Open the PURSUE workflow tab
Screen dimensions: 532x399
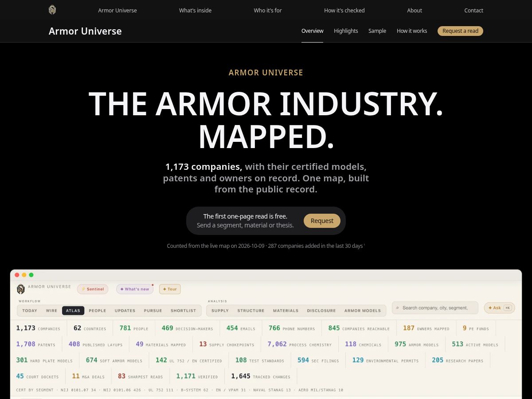tap(153, 311)
